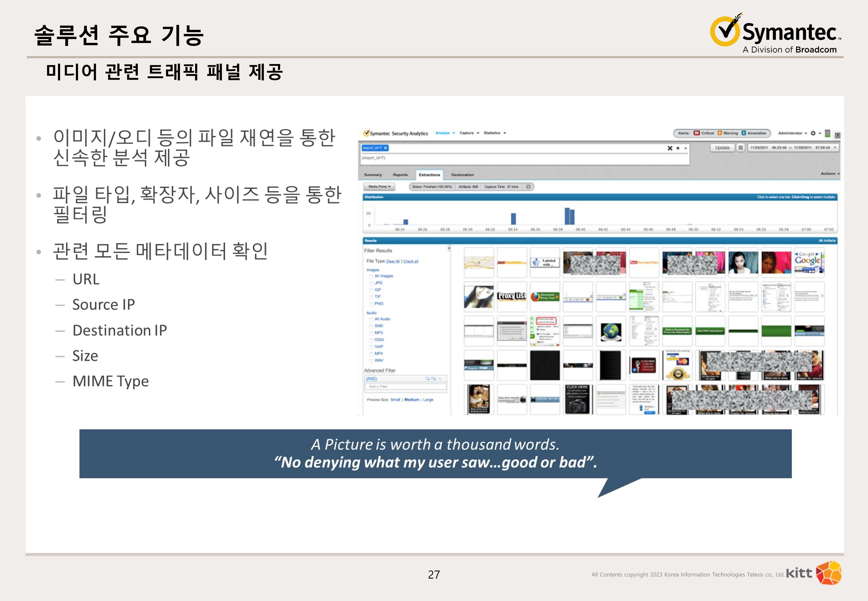
Task: Click the Critical alerts icon
Action: point(697,133)
